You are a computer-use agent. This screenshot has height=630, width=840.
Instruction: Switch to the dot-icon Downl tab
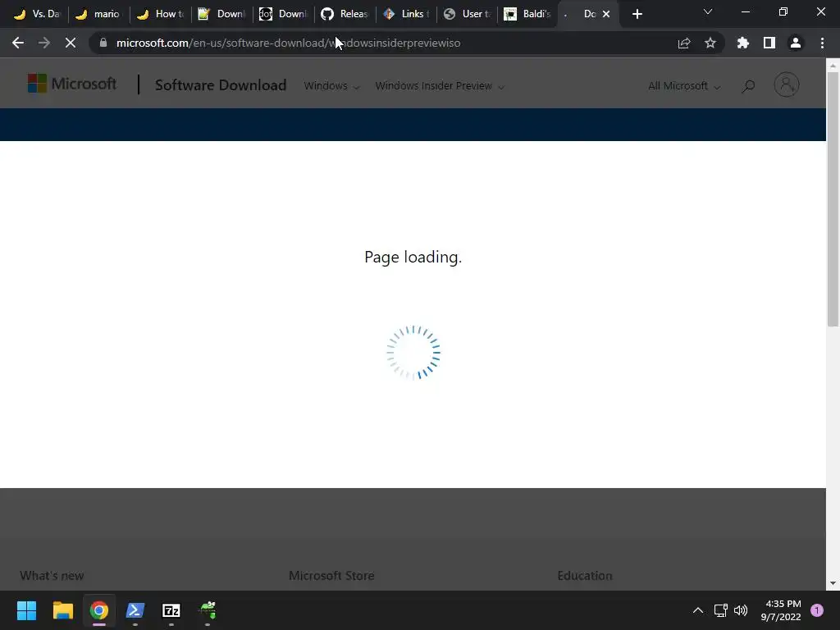[283, 14]
